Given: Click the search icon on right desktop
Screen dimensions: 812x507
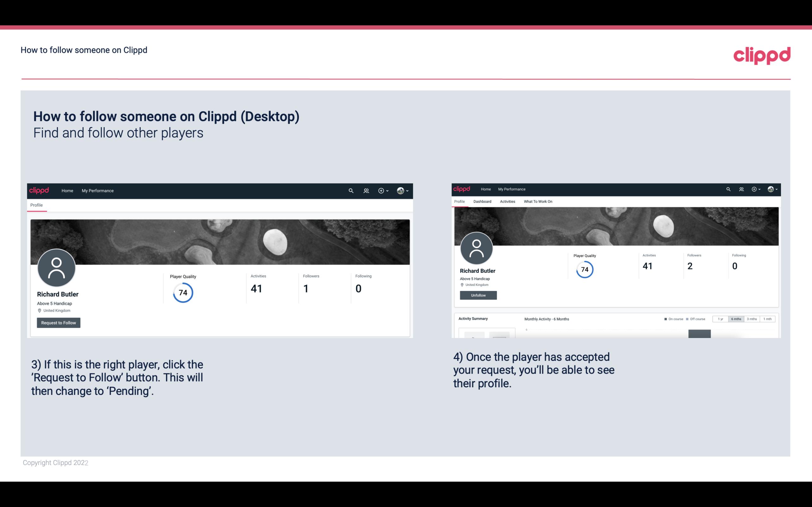Looking at the screenshot, I should (729, 189).
